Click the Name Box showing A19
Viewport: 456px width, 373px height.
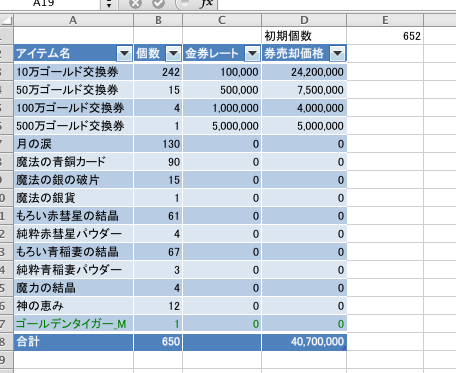50,4
